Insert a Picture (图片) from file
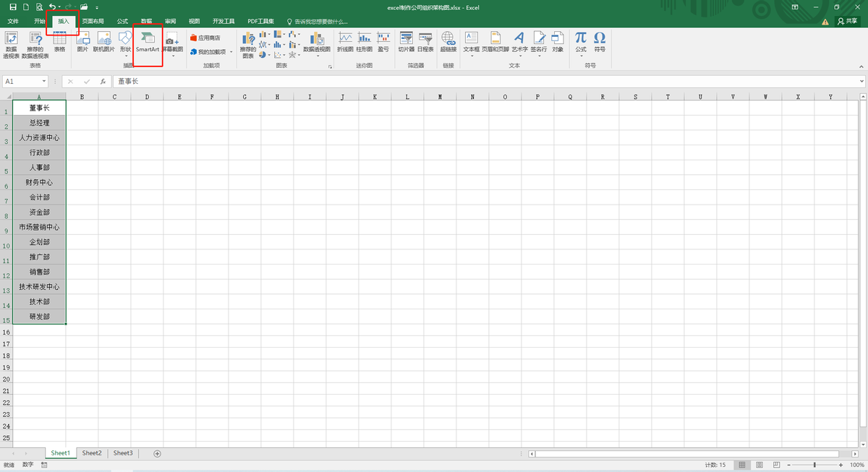This screenshot has height=472, width=868. pos(82,42)
